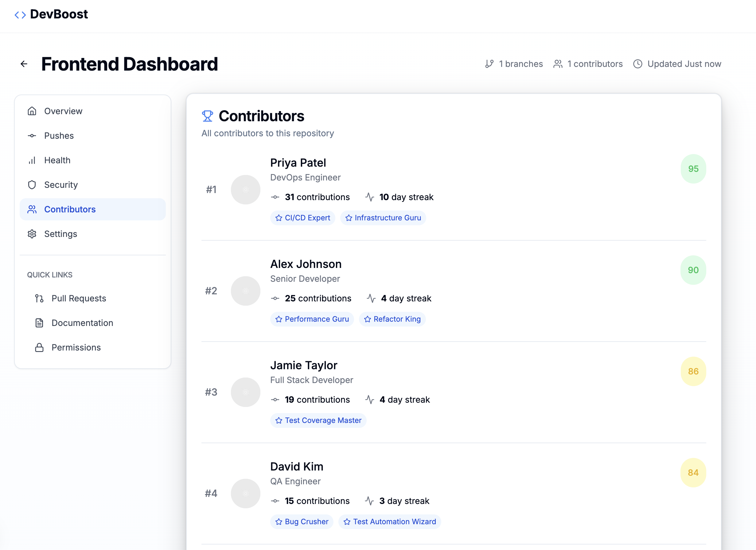Click the Test Automation Wizard badge
The height and width of the screenshot is (550, 756).
coord(389,522)
